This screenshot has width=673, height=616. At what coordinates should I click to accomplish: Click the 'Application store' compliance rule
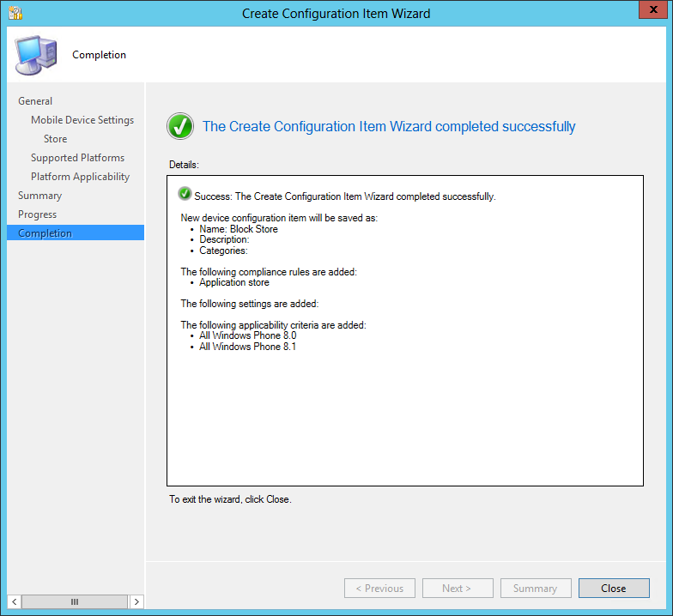coord(234,282)
